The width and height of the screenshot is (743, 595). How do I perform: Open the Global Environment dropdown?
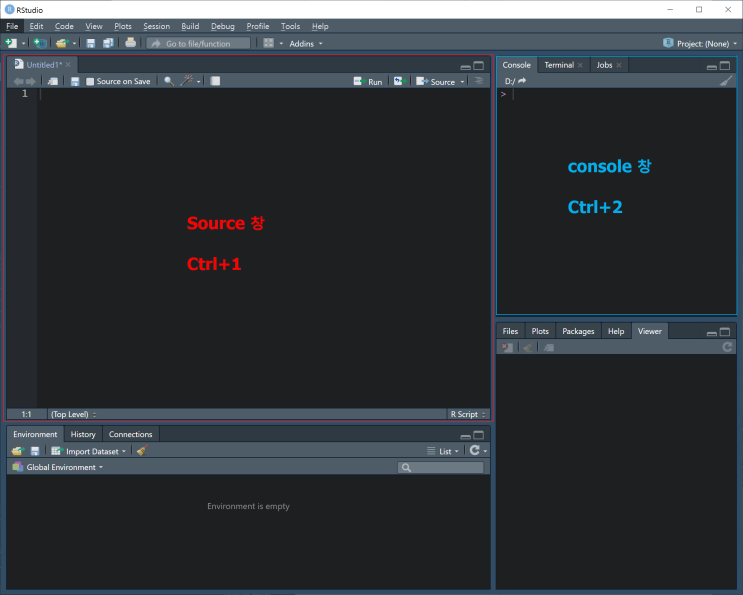point(58,467)
